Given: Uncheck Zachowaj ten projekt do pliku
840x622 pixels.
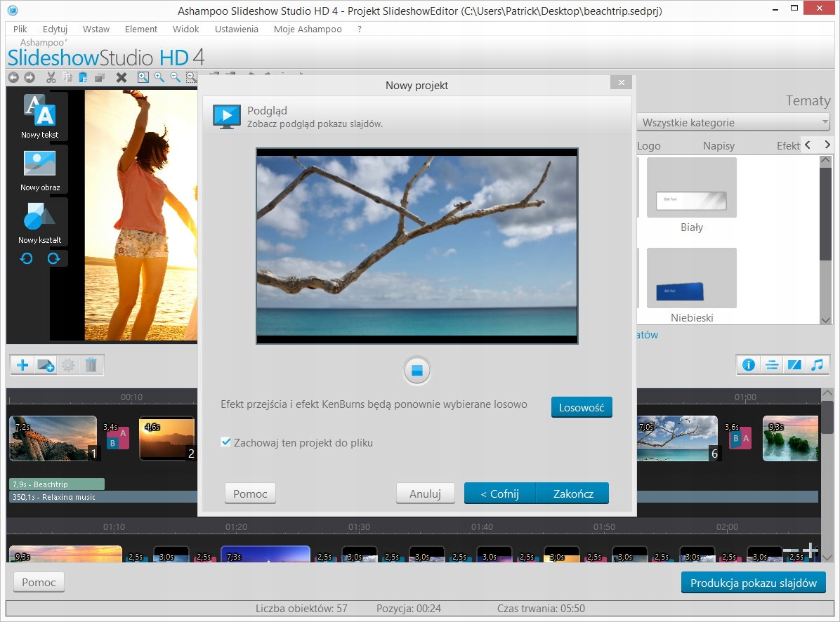Looking at the screenshot, I should [x=225, y=442].
